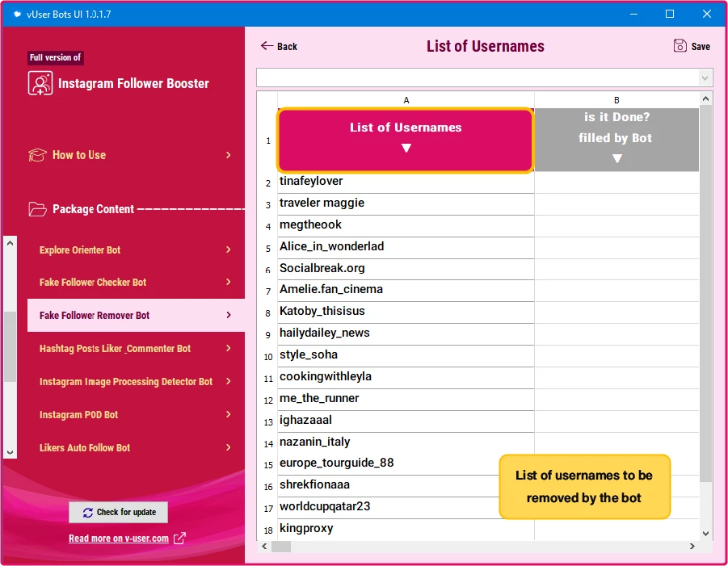Select column A header

(x=406, y=100)
